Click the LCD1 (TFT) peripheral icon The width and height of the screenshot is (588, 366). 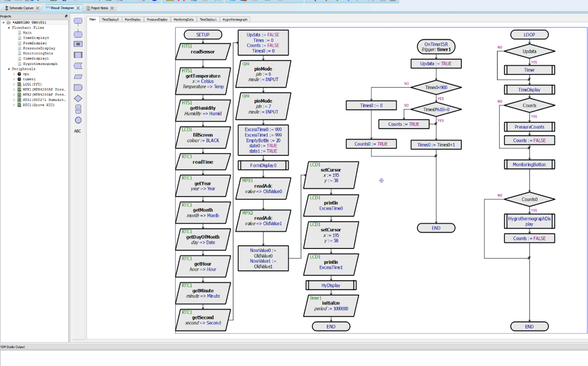(19, 84)
